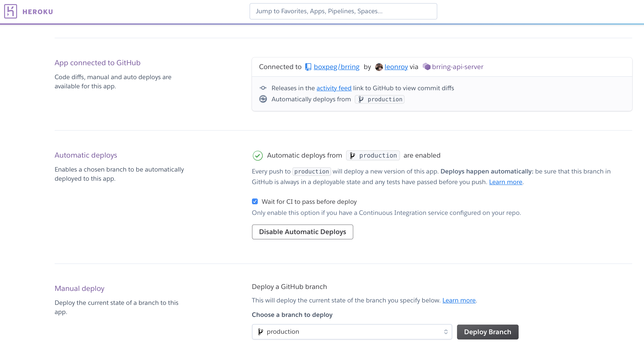Click the branch icon inside the branch selector
Screen dimensions: 644x352
pyautogui.click(x=260, y=332)
